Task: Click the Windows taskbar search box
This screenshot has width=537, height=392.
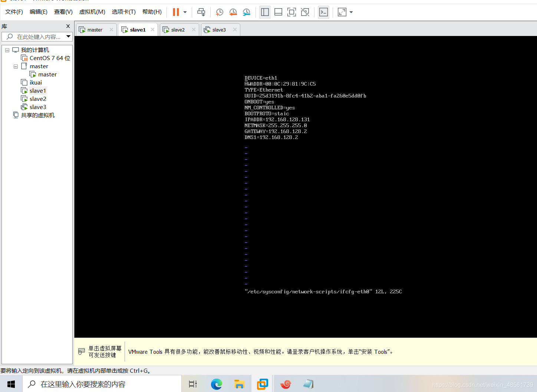Action: coord(102,384)
